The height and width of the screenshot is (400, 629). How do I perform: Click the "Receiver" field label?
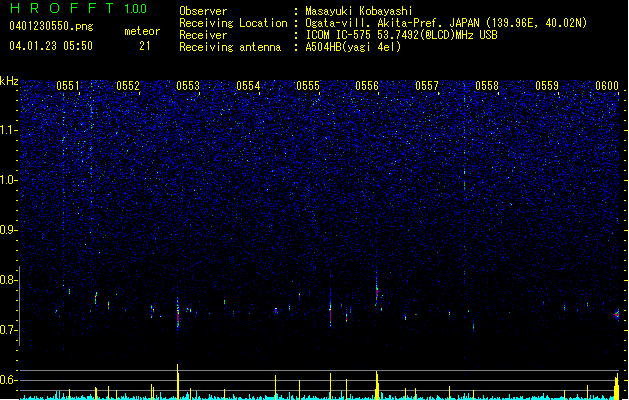pos(203,35)
